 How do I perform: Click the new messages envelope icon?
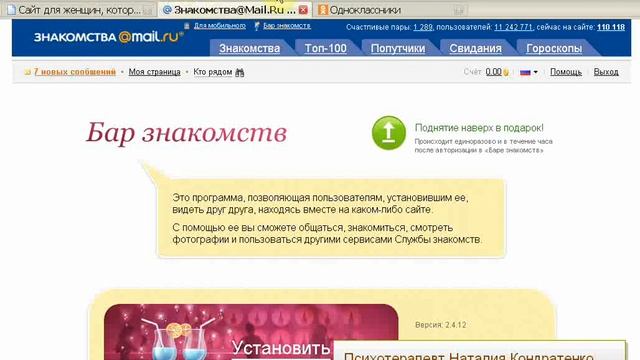(27, 72)
